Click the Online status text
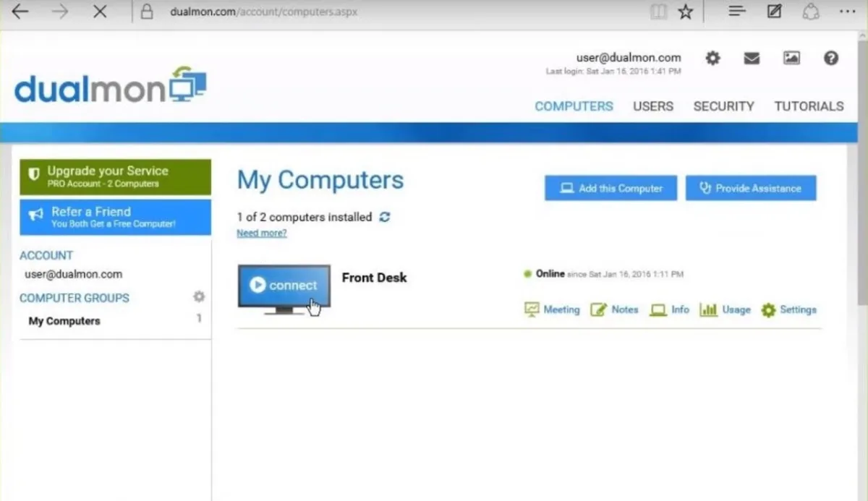Screen dimensions: 868x501 coord(550,274)
